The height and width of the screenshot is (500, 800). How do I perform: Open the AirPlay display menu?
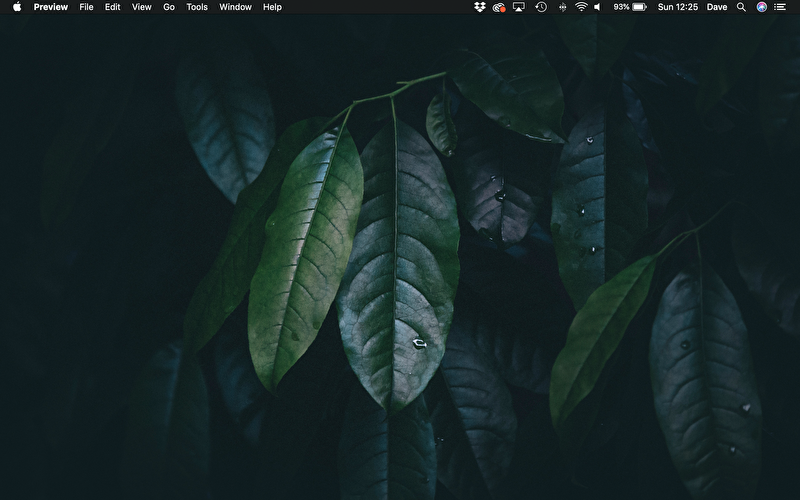[x=518, y=7]
